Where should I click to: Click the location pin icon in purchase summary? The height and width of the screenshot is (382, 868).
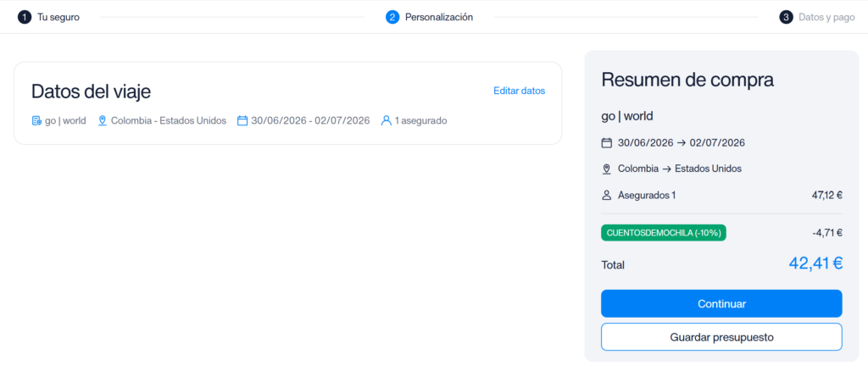coord(606,169)
